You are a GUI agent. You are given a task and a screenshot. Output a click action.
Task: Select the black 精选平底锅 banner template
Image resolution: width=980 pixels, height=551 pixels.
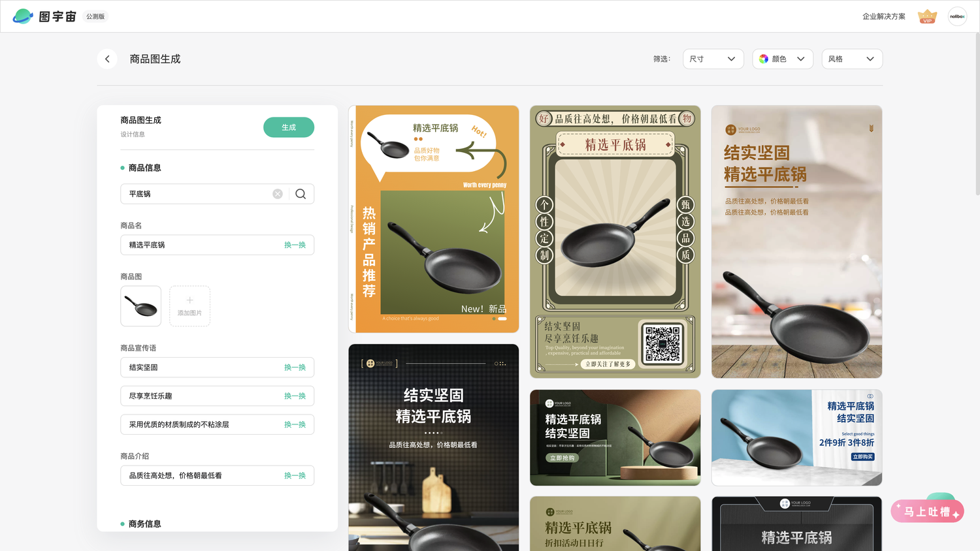797,524
